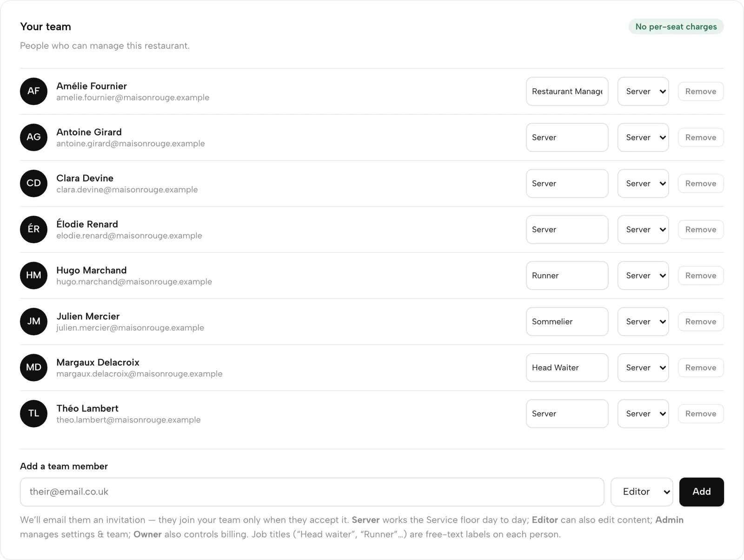
Task: Focus the new member email field
Action: coord(312,492)
